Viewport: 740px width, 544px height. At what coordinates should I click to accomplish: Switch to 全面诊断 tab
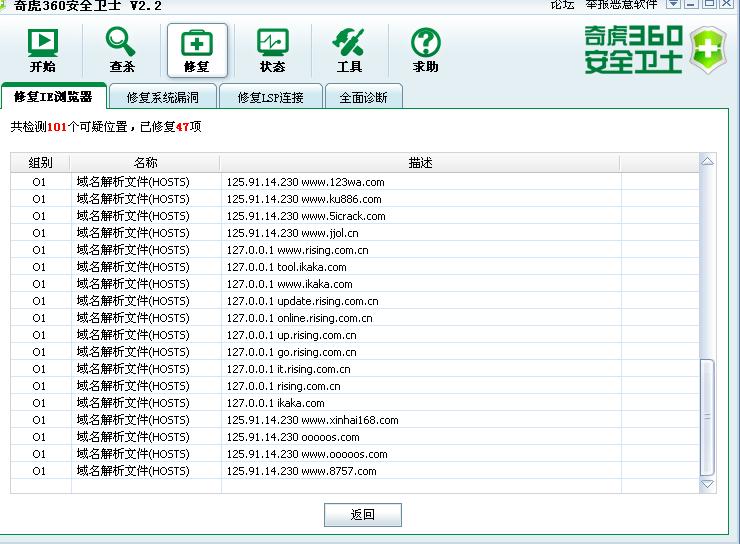coord(363,97)
